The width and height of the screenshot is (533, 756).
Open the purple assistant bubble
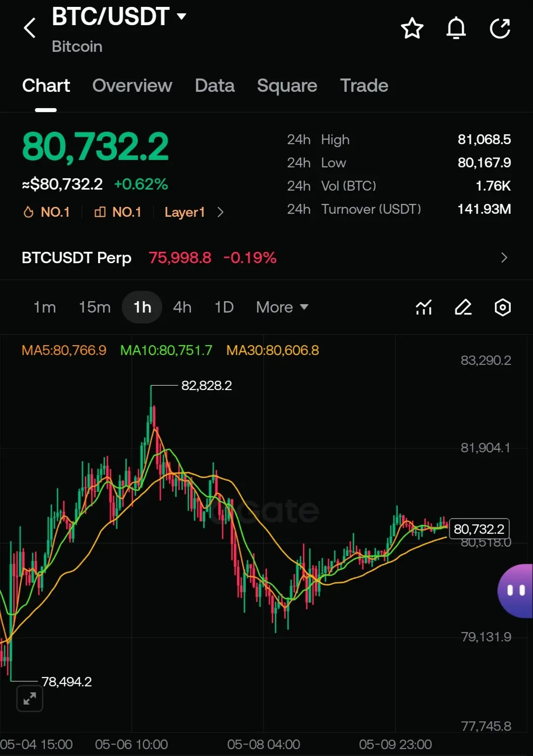point(515,591)
